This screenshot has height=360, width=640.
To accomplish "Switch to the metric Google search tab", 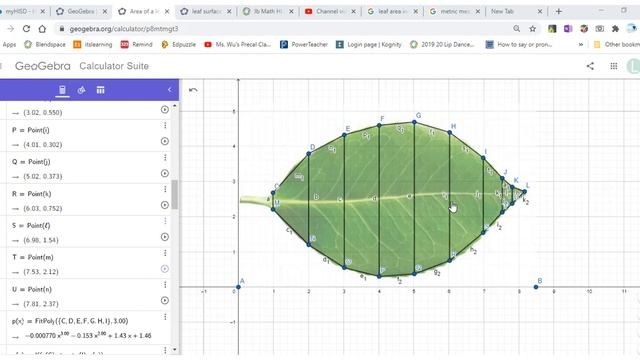I will click(x=454, y=11).
